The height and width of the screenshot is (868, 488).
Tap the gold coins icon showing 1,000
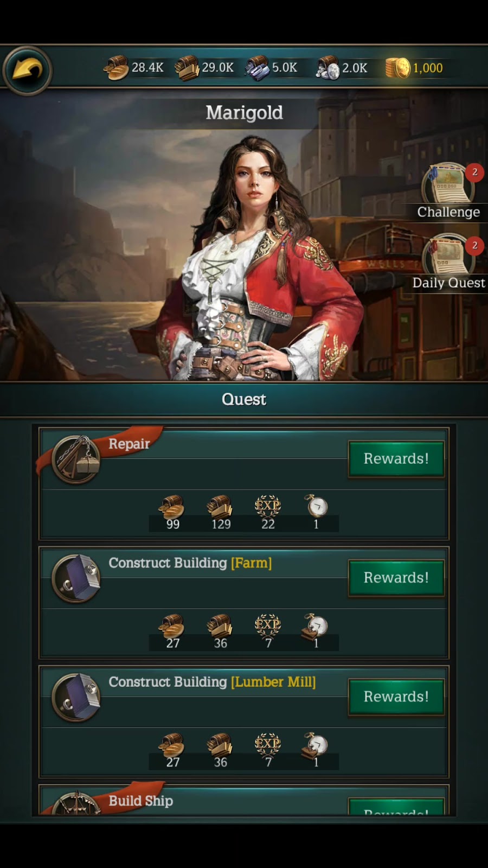(397, 68)
